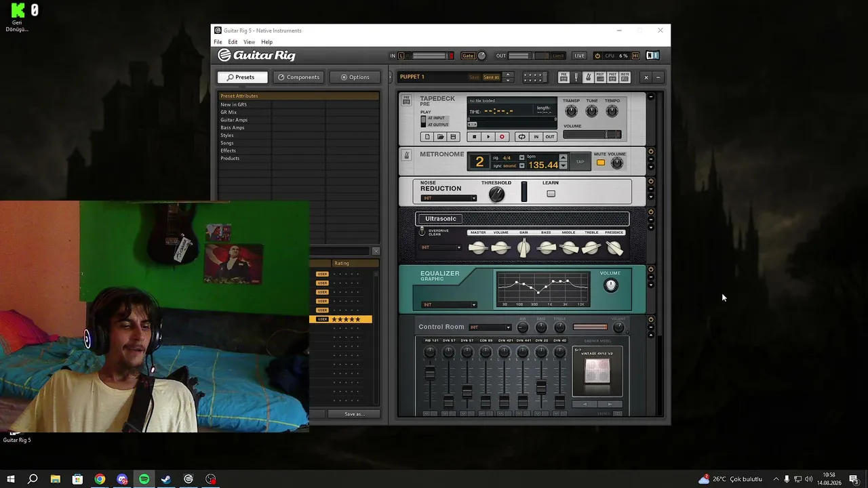Clear the preset search field
868x488 pixels.
point(376,251)
